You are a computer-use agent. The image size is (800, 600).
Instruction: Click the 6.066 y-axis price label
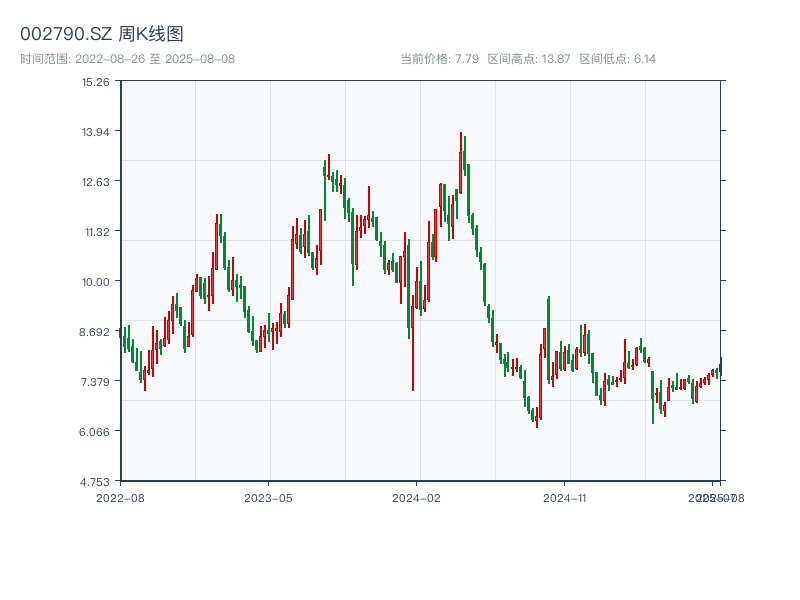(95, 432)
